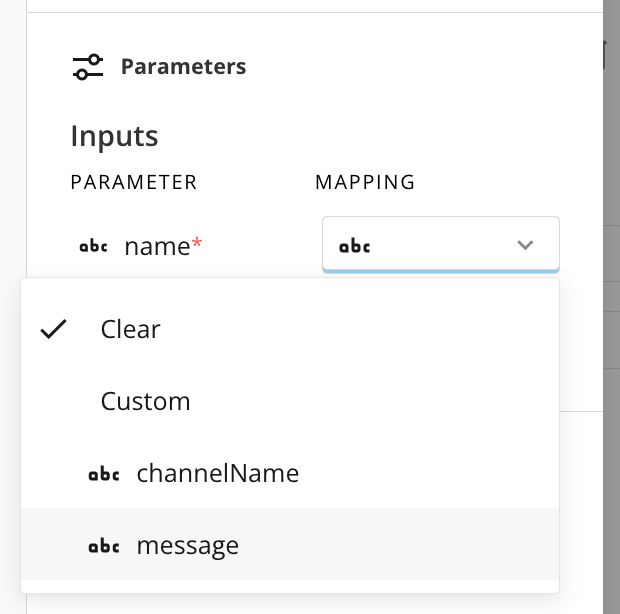The image size is (620, 614).
Task: Click the Parameters section title
Action: point(183,67)
